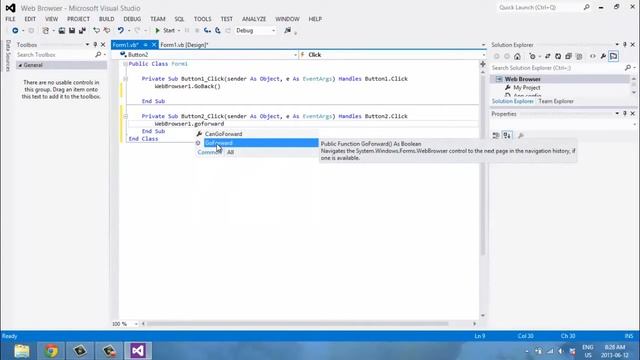
Task: Open the ANALYZE menu
Action: 254,19
